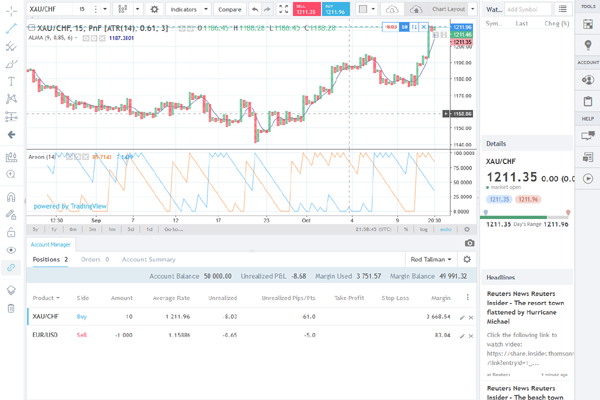Open the Account Manager tab
Screen dimensions: 600x400
(x=51, y=245)
